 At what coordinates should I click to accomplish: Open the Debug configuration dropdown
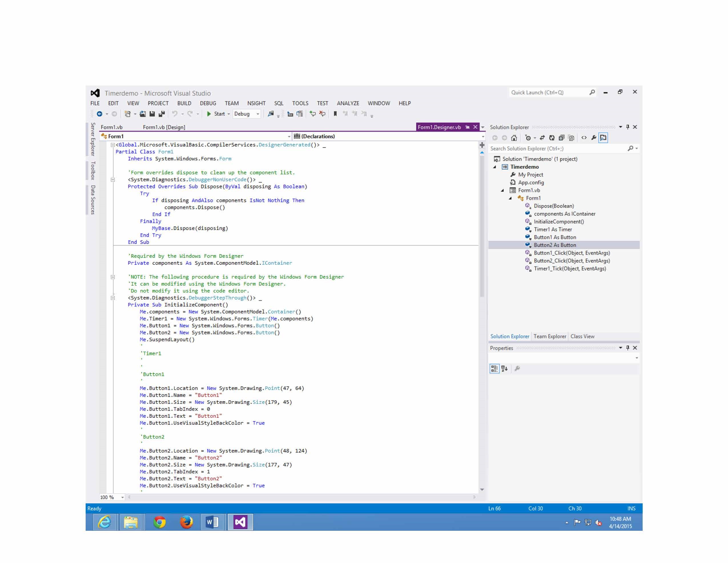[257, 114]
